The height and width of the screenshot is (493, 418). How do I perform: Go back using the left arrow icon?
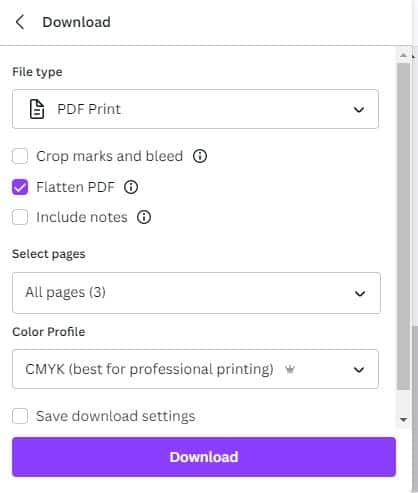20,22
